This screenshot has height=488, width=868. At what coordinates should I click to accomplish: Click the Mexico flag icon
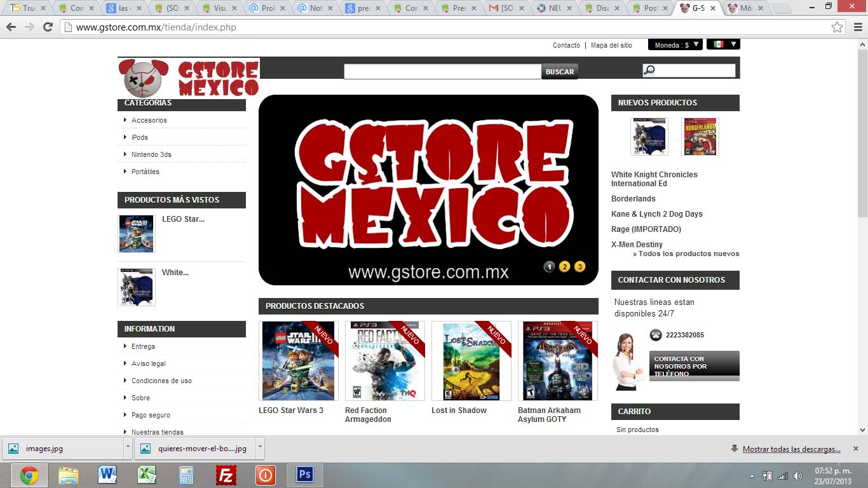click(718, 44)
